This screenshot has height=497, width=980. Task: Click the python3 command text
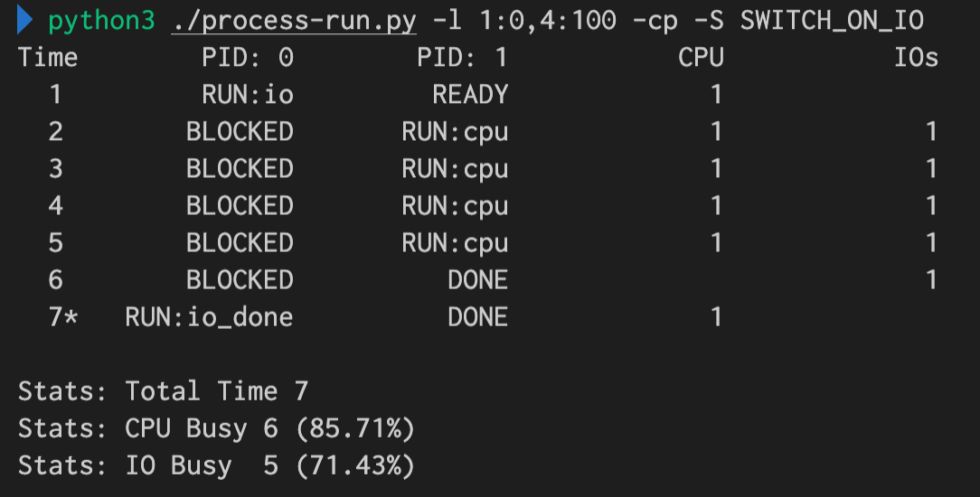pyautogui.click(x=101, y=20)
